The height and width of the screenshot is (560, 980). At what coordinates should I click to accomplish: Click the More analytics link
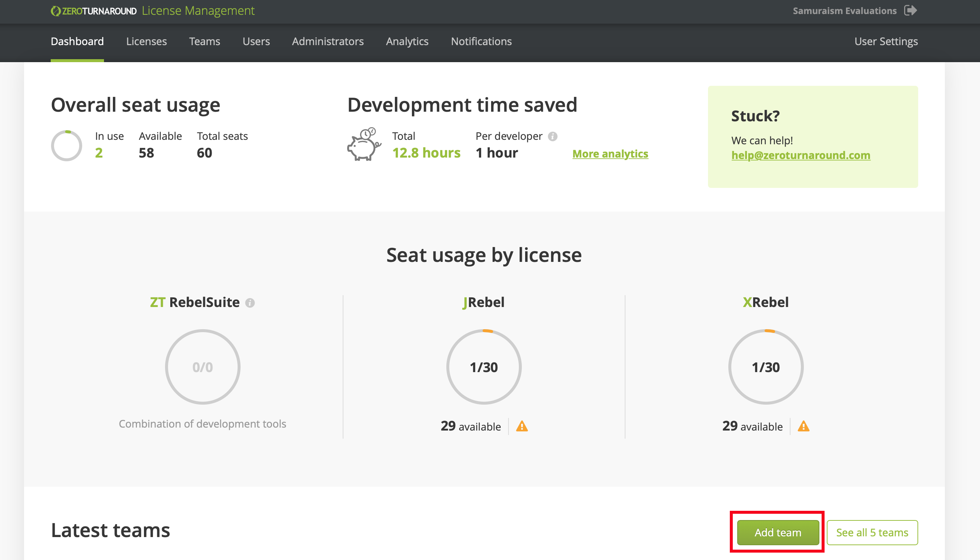coord(610,154)
